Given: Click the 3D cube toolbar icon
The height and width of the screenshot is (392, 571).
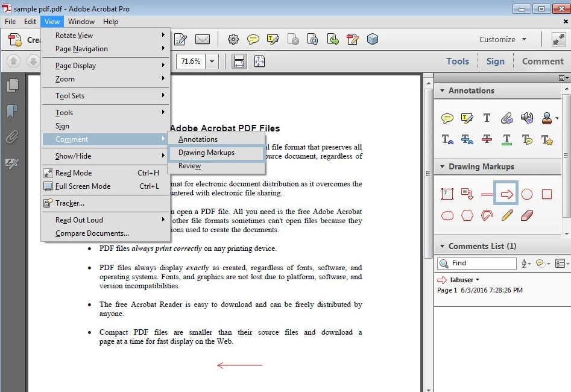Looking at the screenshot, I should pyautogui.click(x=373, y=39).
